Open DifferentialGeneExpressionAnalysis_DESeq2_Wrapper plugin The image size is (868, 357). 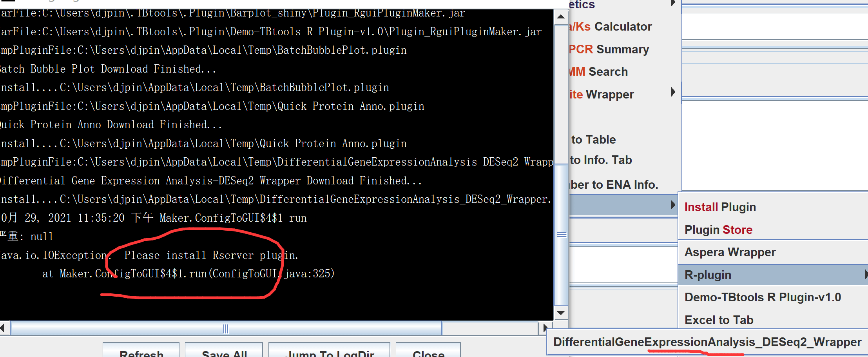click(x=707, y=342)
